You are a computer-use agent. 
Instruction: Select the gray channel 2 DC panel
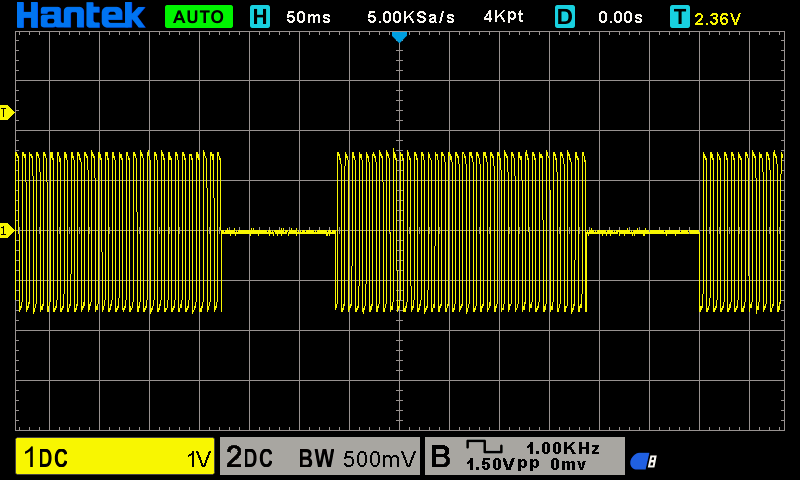coord(320,456)
